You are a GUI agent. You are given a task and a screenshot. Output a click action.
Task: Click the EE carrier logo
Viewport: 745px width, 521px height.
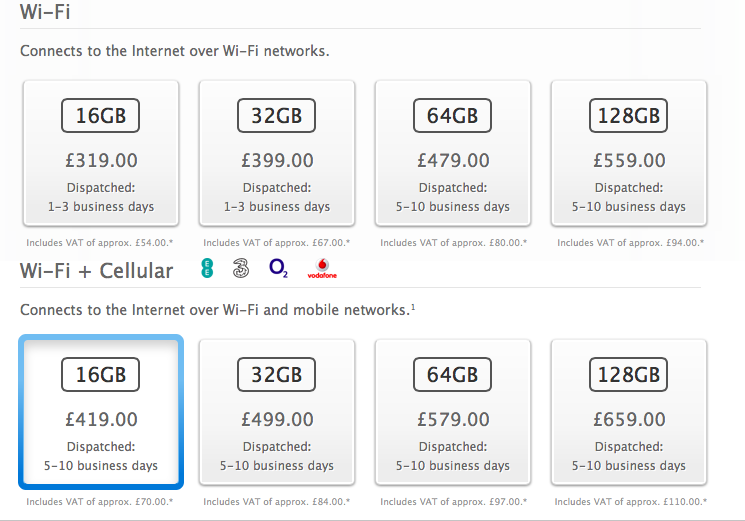click(207, 268)
